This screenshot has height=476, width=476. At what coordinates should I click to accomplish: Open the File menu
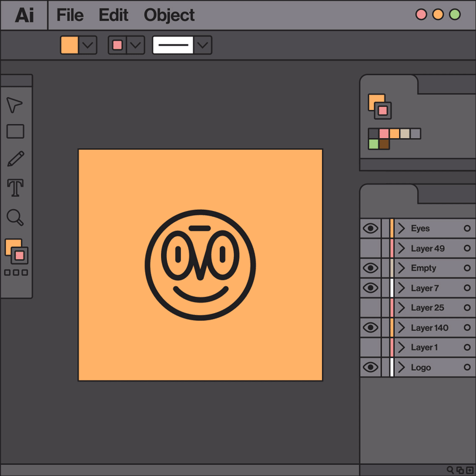[x=69, y=15]
